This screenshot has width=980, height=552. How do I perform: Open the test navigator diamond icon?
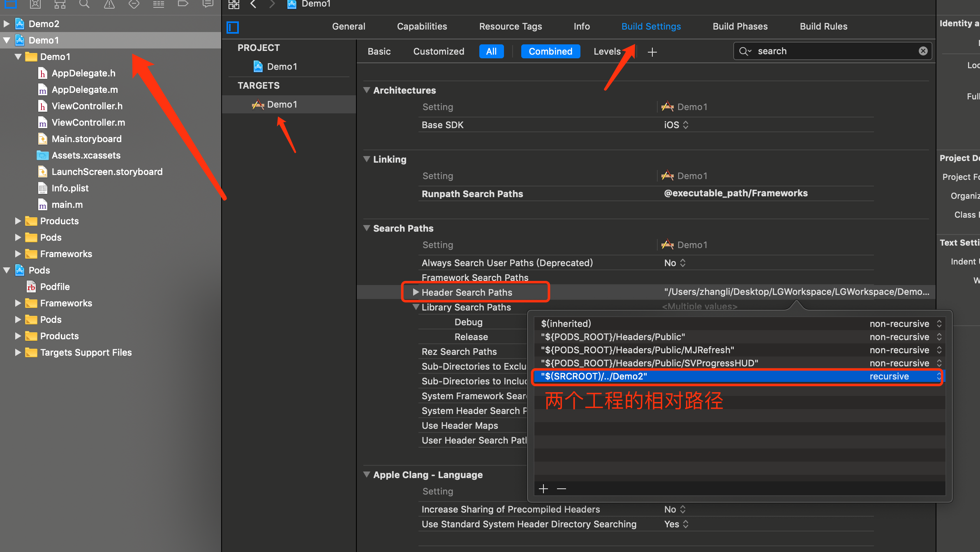(x=134, y=5)
